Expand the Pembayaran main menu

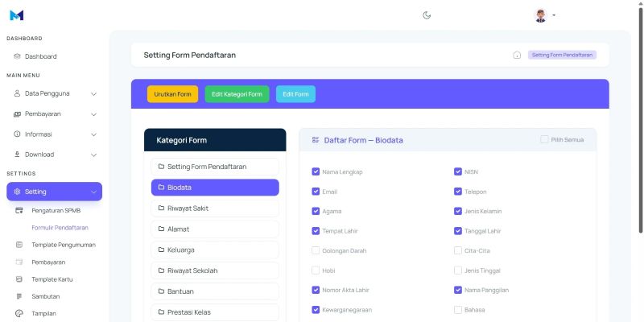tap(55, 114)
